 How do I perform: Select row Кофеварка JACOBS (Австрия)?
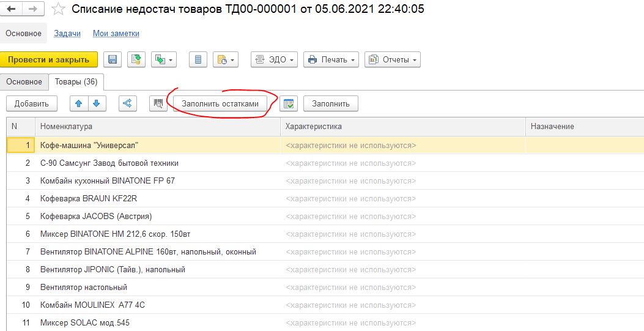325,217
